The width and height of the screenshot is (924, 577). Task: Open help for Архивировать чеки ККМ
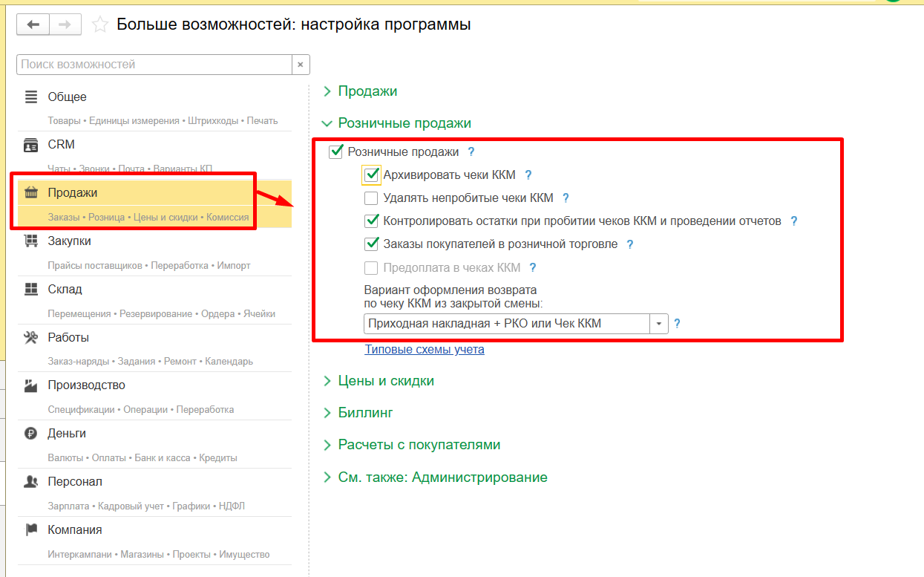coord(528,175)
